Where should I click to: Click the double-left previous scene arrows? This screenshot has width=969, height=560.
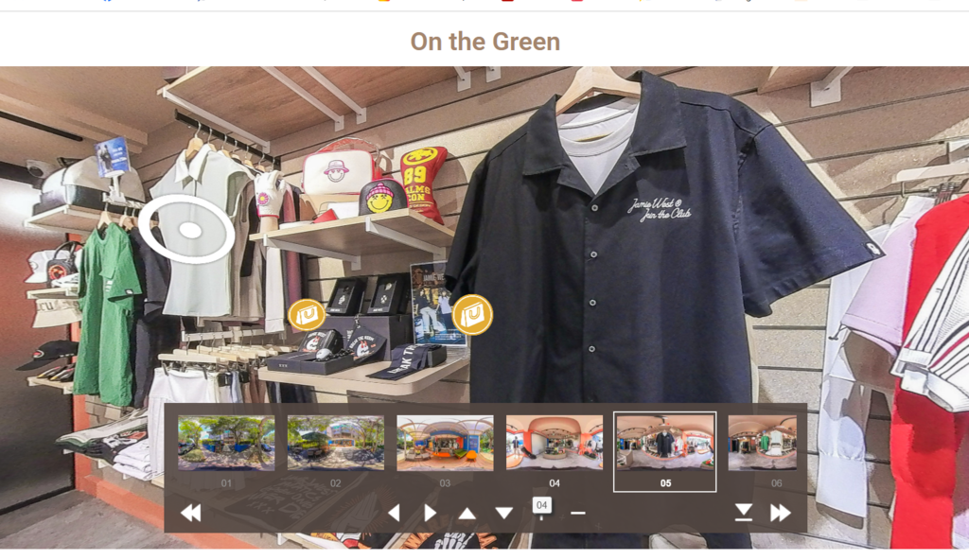pyautogui.click(x=191, y=513)
